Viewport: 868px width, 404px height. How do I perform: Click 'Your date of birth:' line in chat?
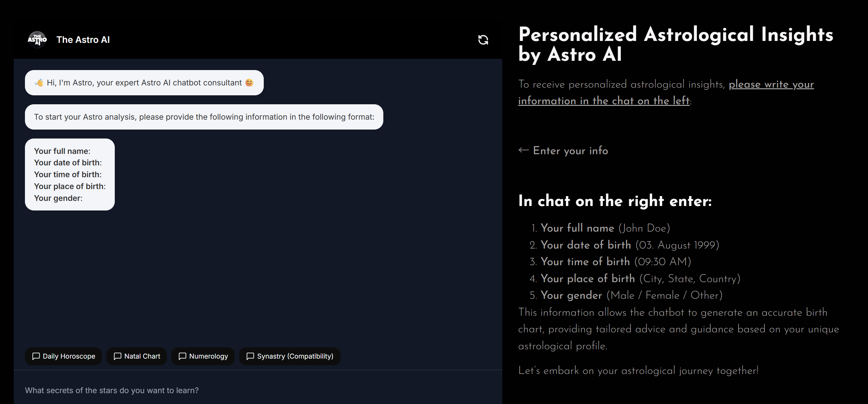click(x=68, y=162)
